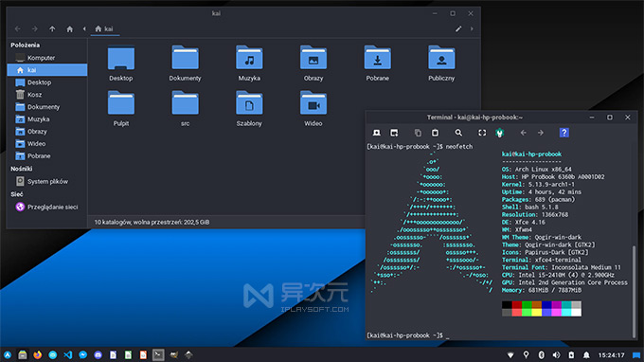Select Obrazy in the sidebar
Image resolution: width=644 pixels, height=362 pixels.
[x=47, y=132]
